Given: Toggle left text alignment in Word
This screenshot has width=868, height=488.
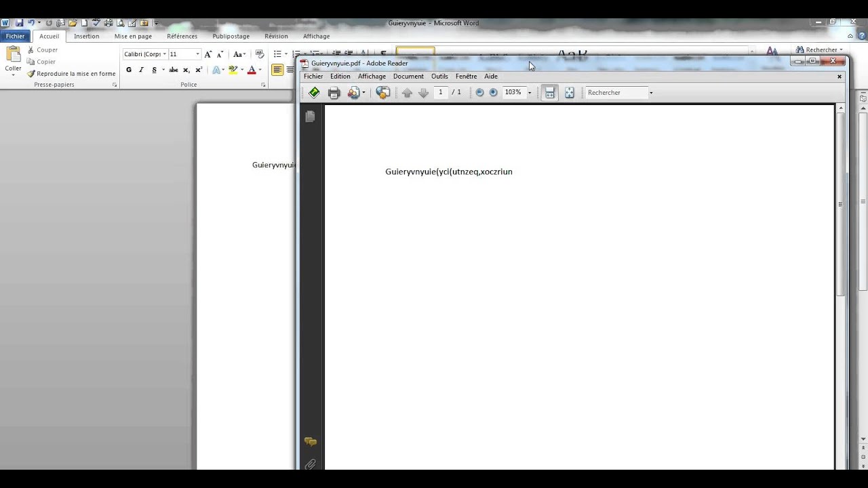Looking at the screenshot, I should [x=277, y=70].
